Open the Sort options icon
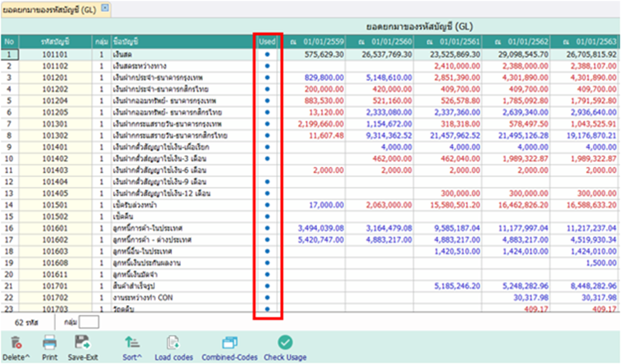The width and height of the screenshot is (621, 364). (132, 343)
